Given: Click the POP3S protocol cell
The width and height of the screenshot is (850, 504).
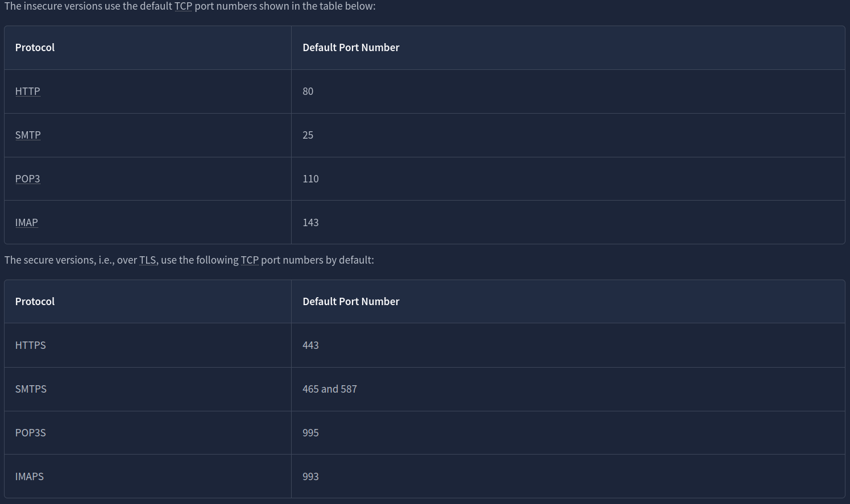Looking at the screenshot, I should coord(30,433).
